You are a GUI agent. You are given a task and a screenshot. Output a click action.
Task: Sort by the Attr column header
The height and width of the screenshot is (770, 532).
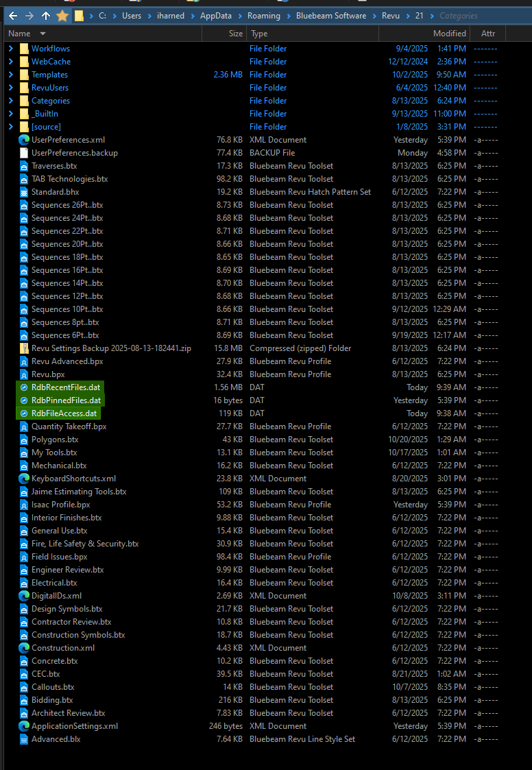coord(488,34)
